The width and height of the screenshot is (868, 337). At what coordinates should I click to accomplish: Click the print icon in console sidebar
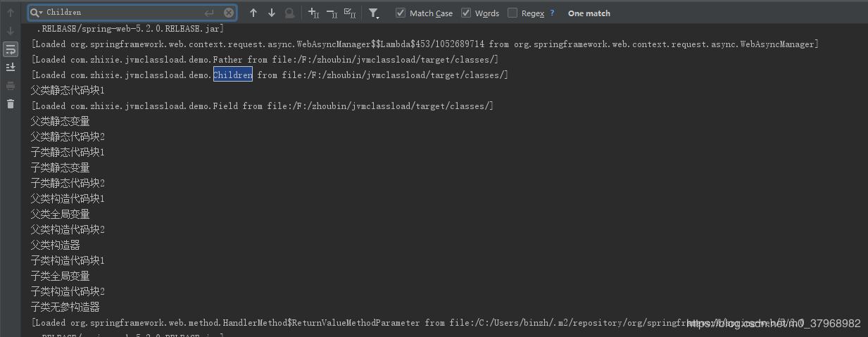[x=10, y=86]
